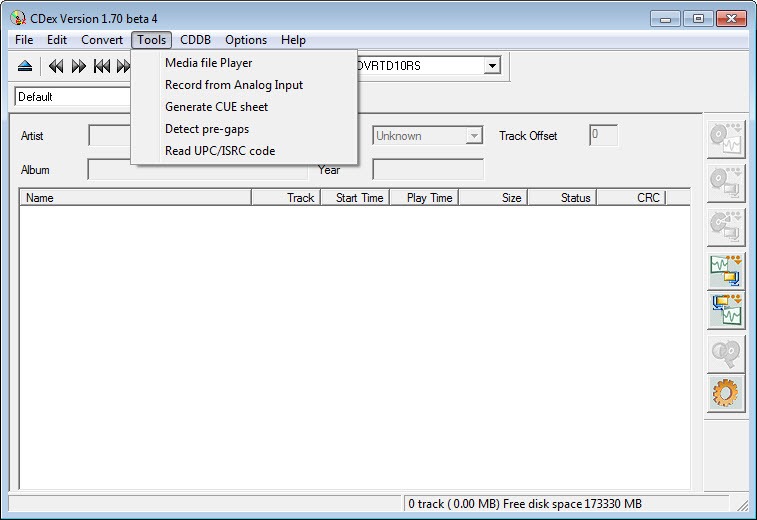Image resolution: width=757 pixels, height=520 pixels.
Task: Extract partial CD track icon
Action: point(726,227)
